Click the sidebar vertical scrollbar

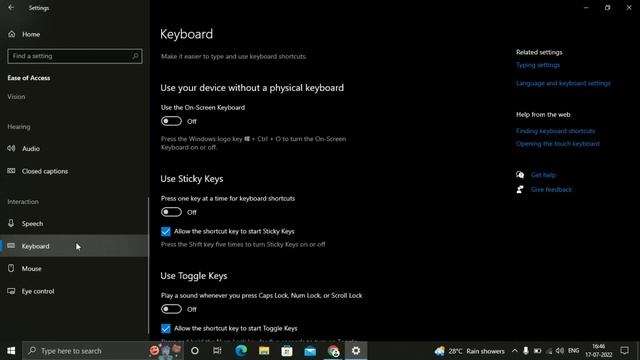coord(148,265)
